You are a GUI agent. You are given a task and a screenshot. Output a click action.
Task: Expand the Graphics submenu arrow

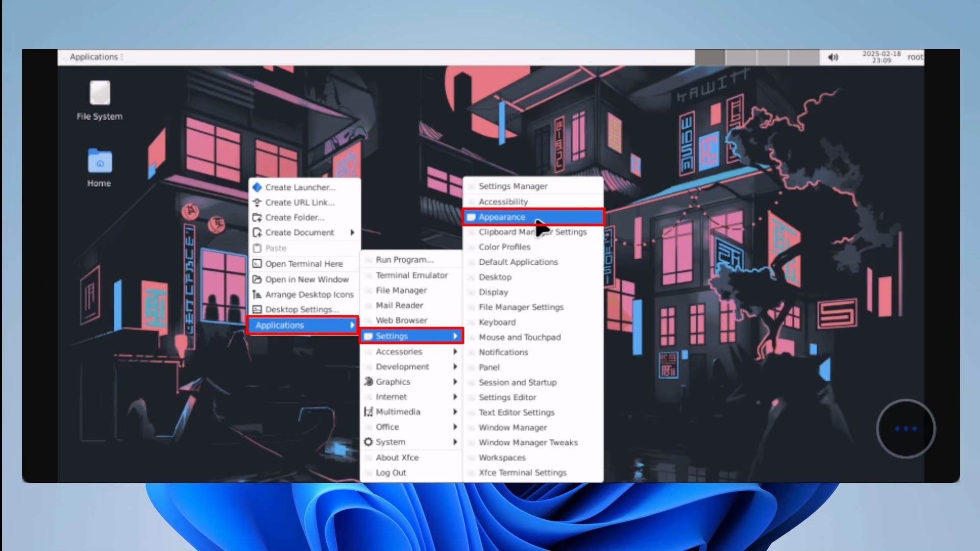pyautogui.click(x=454, y=382)
